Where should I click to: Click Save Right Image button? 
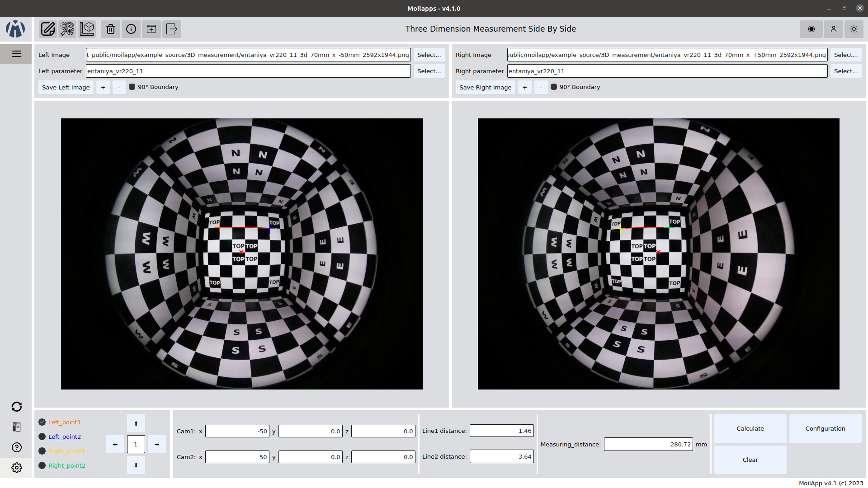pyautogui.click(x=486, y=87)
